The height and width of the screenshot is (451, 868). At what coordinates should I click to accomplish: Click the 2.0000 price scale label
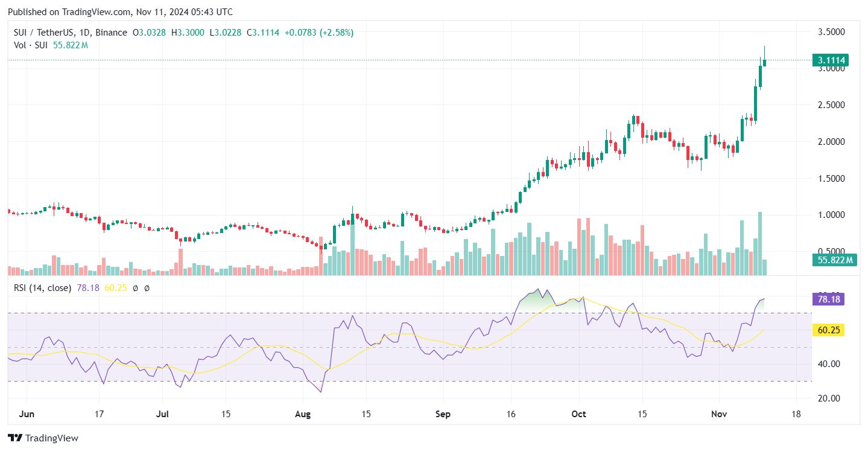[831, 142]
